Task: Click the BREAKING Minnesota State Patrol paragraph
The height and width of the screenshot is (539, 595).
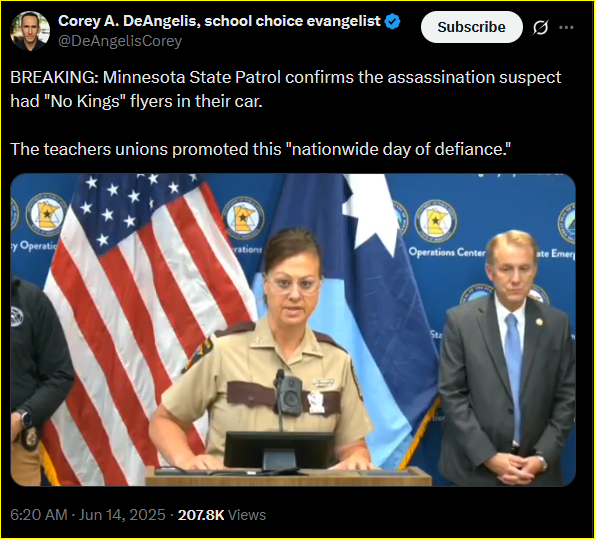Action: pos(285,89)
